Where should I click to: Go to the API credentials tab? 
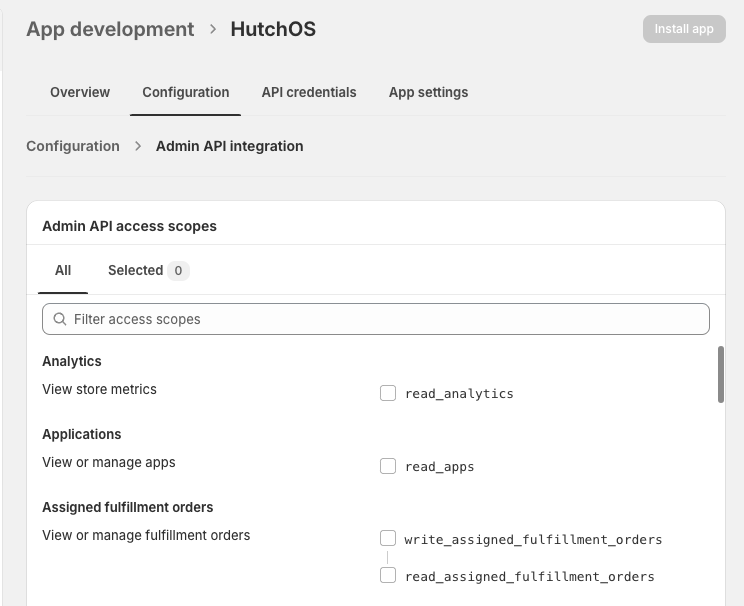point(309,92)
